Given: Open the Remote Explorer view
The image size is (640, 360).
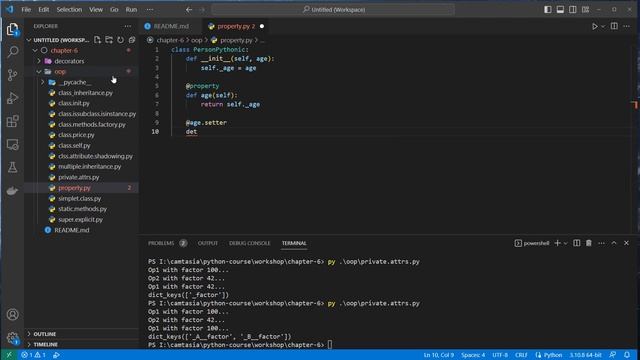Looking at the screenshot, I should [13, 144].
